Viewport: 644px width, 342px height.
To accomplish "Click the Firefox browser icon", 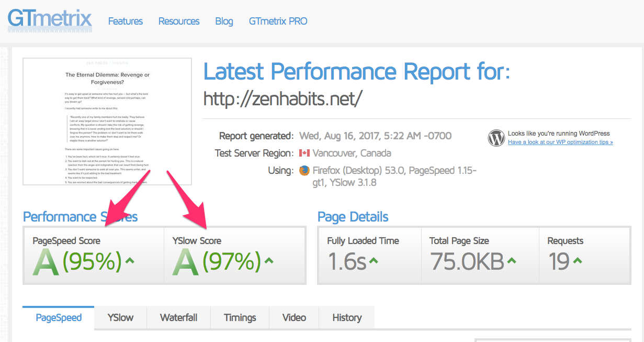I will tap(304, 171).
